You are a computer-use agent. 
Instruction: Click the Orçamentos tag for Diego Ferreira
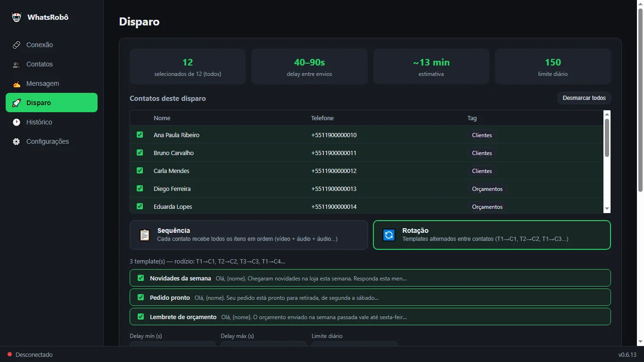pos(487,189)
